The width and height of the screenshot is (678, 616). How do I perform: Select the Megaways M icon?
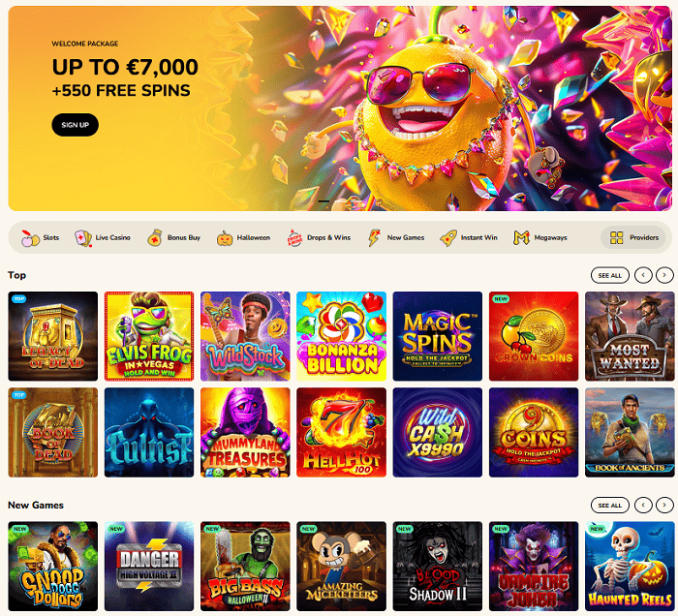tap(521, 237)
